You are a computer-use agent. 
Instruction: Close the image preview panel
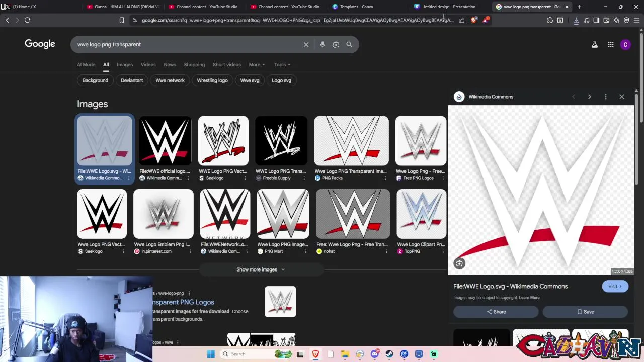tap(621, 97)
